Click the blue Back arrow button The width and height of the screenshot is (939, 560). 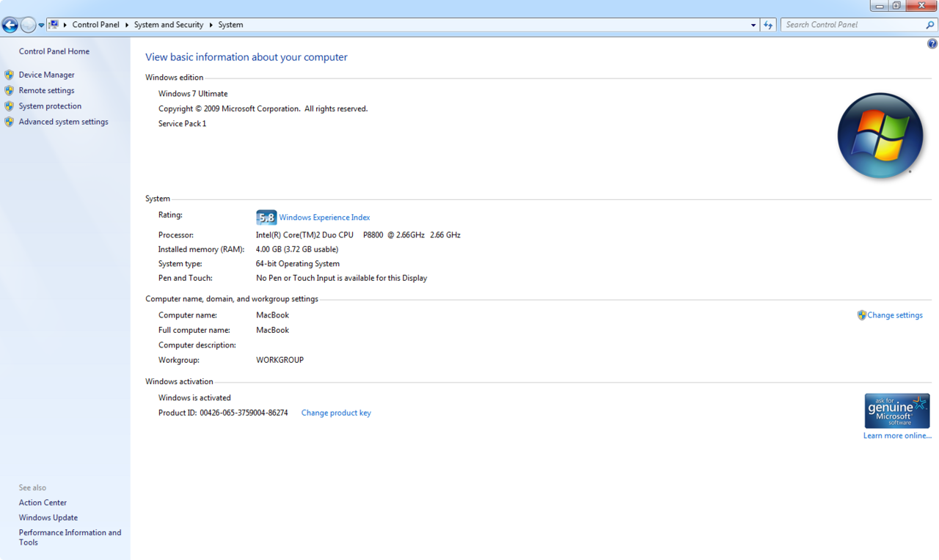pos(10,25)
